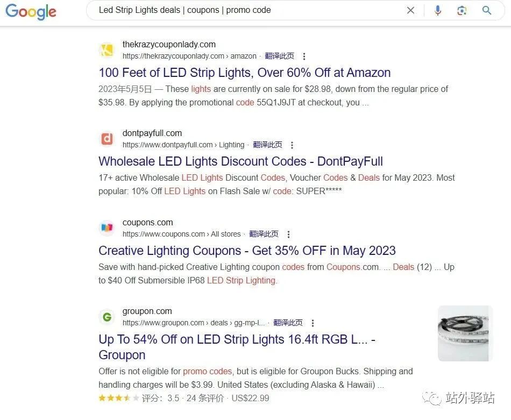This screenshot has width=511, height=420.
Task: Open "100 Feet of LED Strip Lights" result
Action: point(244,73)
